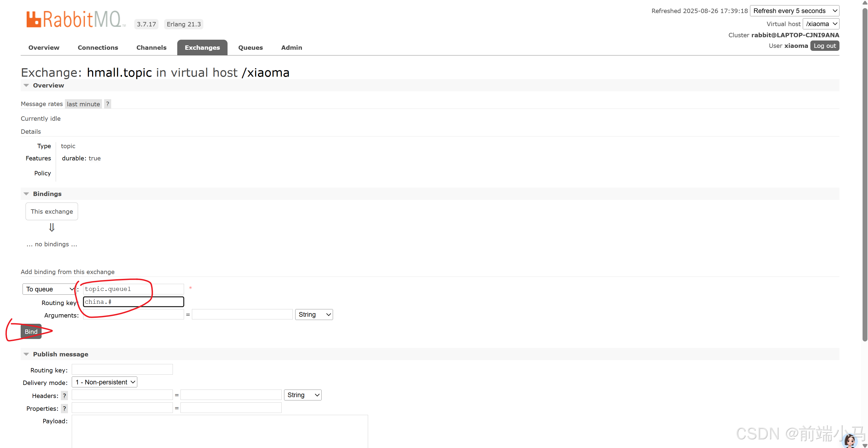
Task: Click the Log out button
Action: click(x=824, y=46)
